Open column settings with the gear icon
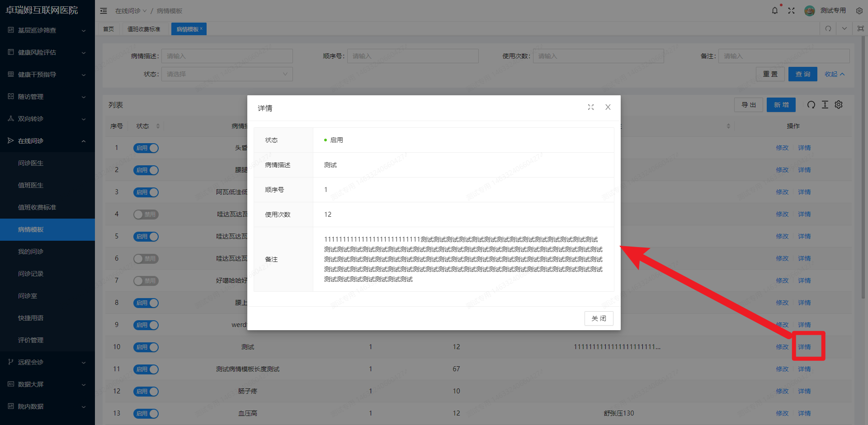This screenshot has width=868, height=425. pos(839,104)
